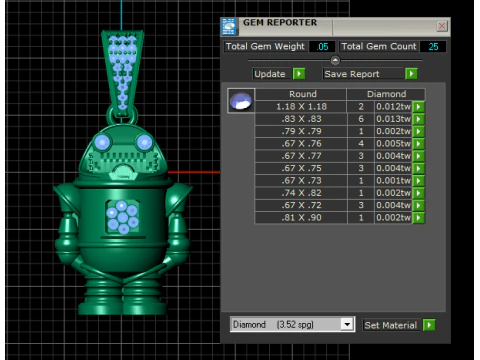Click the Diamond column header
This screenshot has width=480, height=360.
click(386, 94)
